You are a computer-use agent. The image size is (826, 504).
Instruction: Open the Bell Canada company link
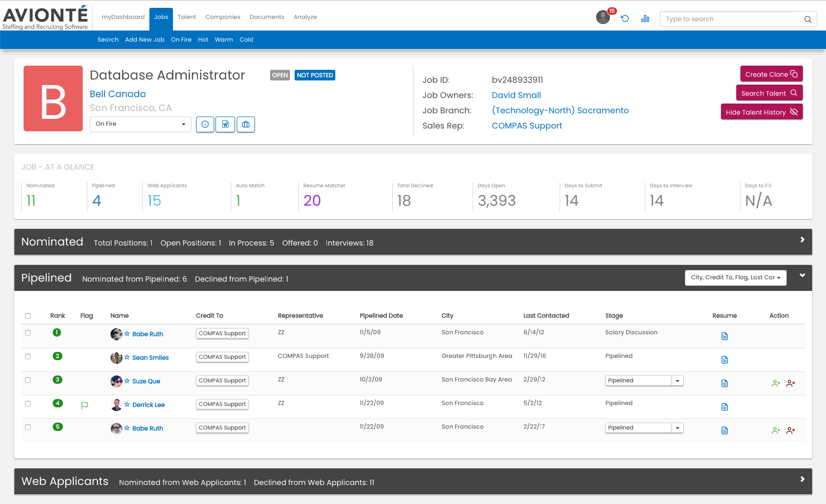(x=117, y=94)
